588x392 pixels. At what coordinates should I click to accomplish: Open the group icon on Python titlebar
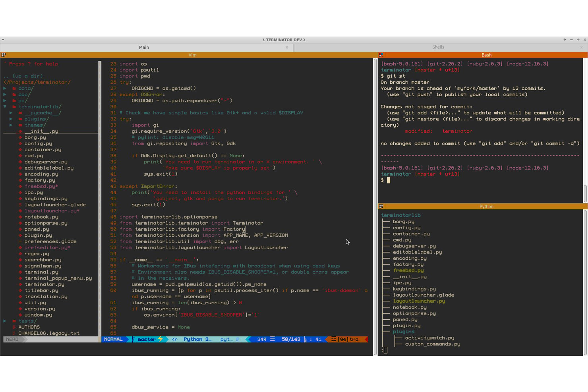381,207
